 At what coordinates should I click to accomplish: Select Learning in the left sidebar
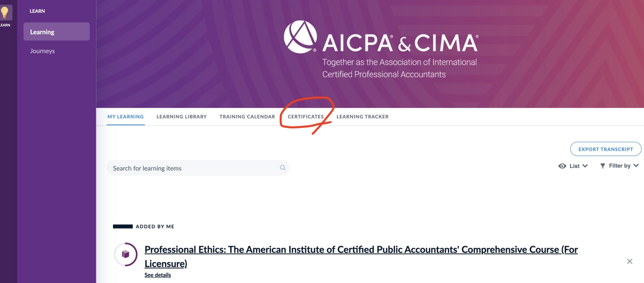pyautogui.click(x=42, y=32)
